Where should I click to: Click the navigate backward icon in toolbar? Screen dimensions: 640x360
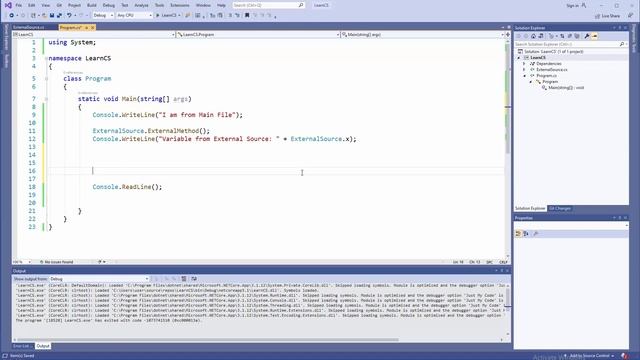pyautogui.click(x=11, y=15)
